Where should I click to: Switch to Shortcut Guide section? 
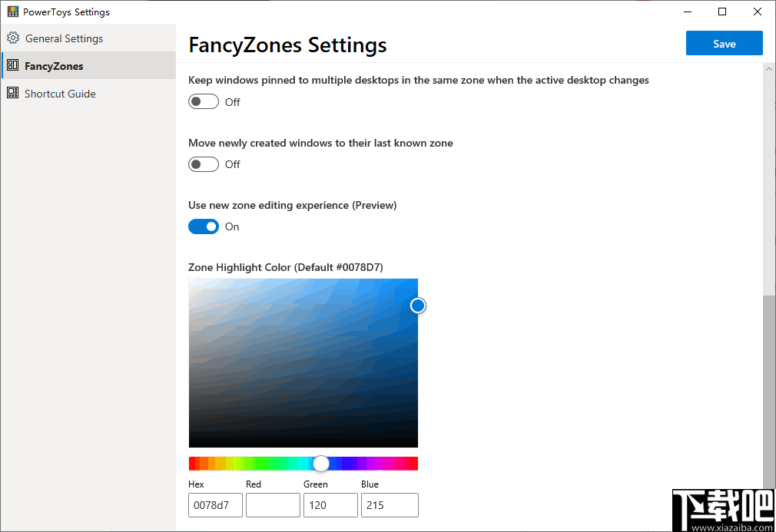click(x=60, y=94)
